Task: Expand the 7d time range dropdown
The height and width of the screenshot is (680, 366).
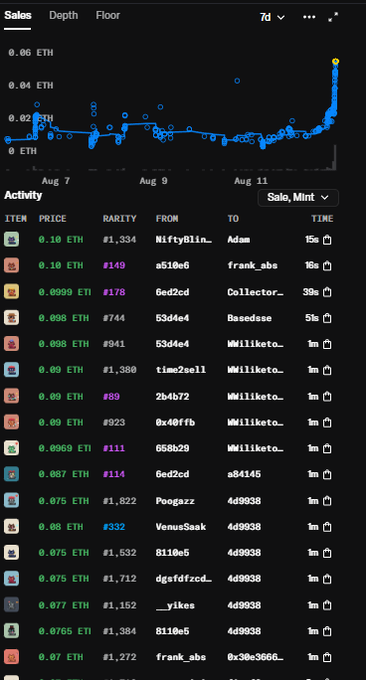Action: click(272, 17)
